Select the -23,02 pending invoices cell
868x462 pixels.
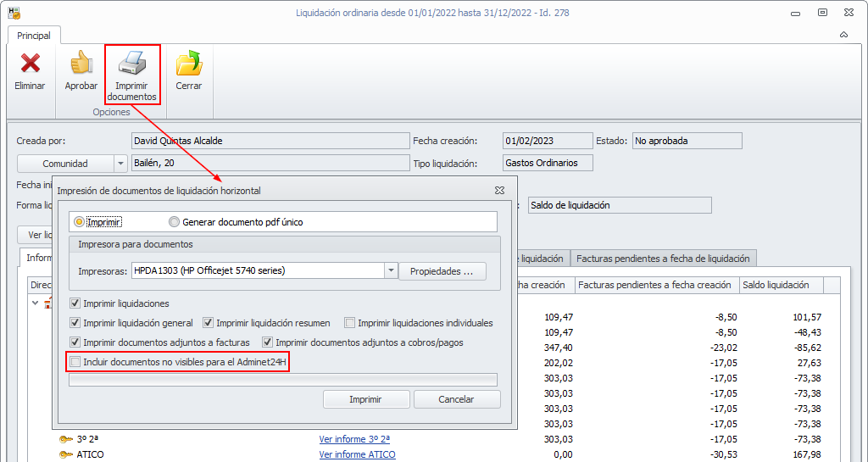tap(726, 348)
